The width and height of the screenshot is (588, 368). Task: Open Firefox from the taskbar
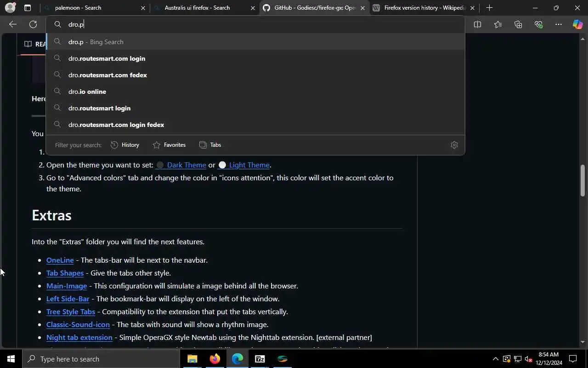coord(215,359)
